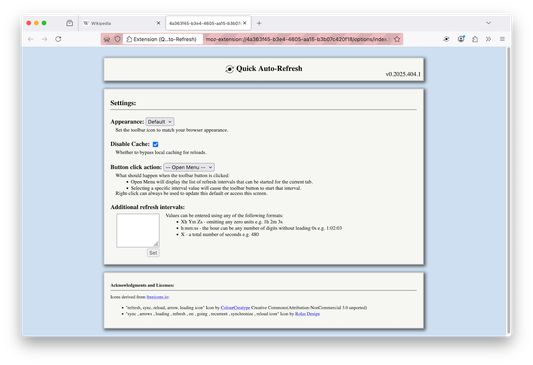Click the Acknowledgments and Licenses heading
533x365 pixels.
(142, 285)
